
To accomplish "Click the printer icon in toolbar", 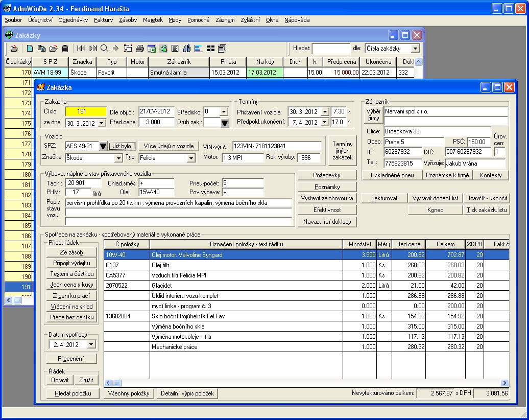I will pos(139,49).
